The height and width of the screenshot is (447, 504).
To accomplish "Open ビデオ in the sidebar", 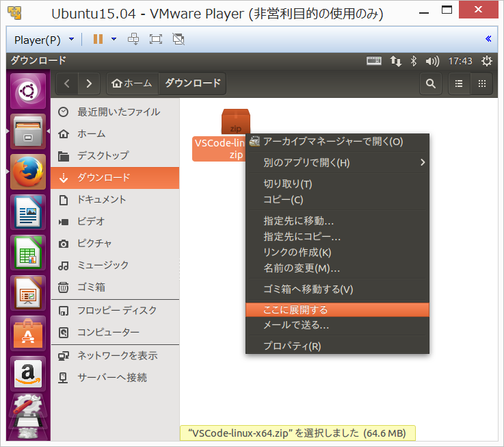I will [x=115, y=221].
